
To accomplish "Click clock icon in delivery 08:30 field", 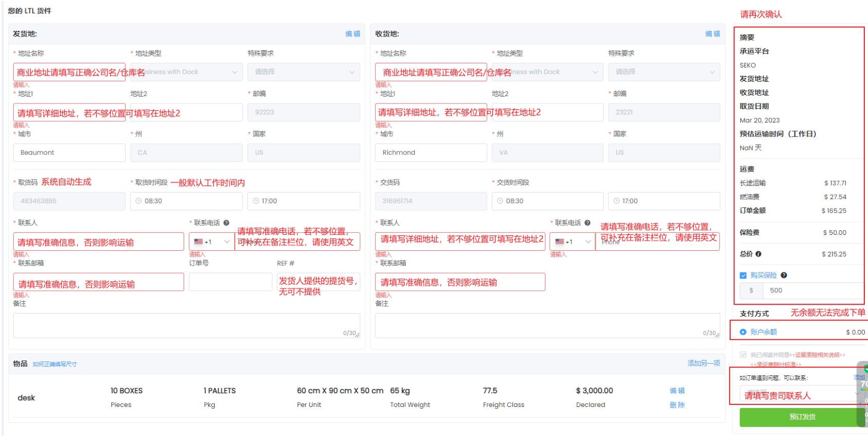I will pos(500,201).
